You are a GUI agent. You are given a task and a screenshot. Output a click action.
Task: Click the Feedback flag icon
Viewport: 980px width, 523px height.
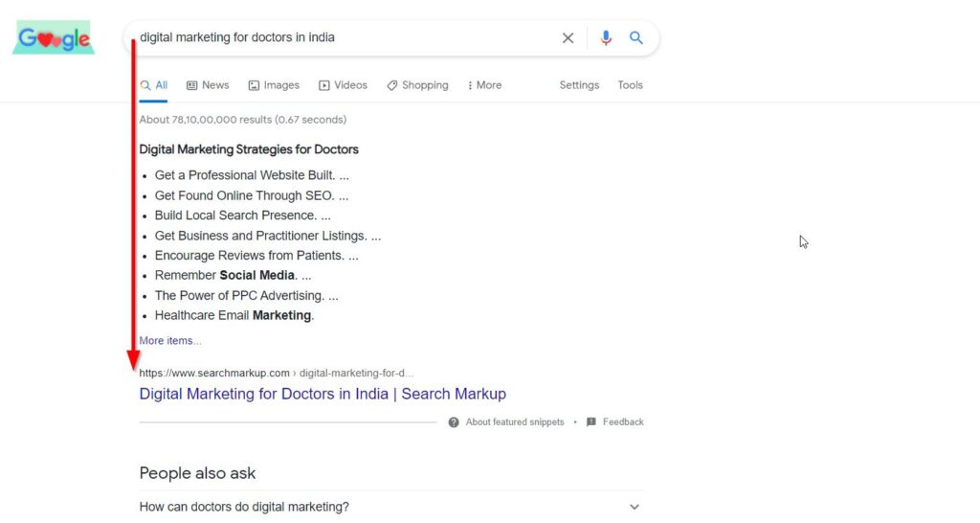point(591,422)
